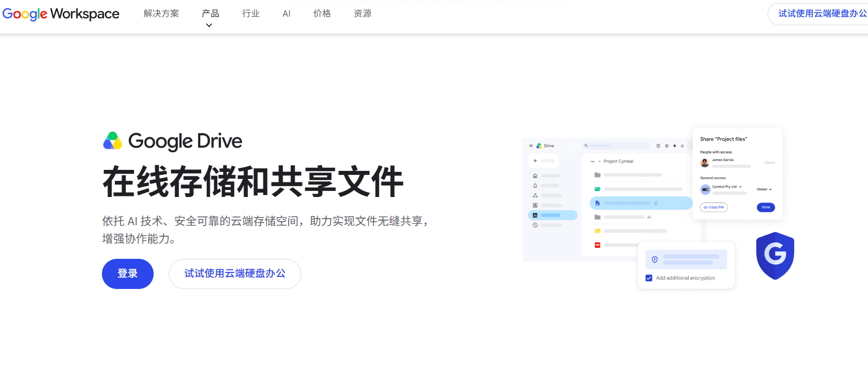Click the "Project Cymbal" breadcrumb in the illustration
868x392 pixels.
(618, 161)
